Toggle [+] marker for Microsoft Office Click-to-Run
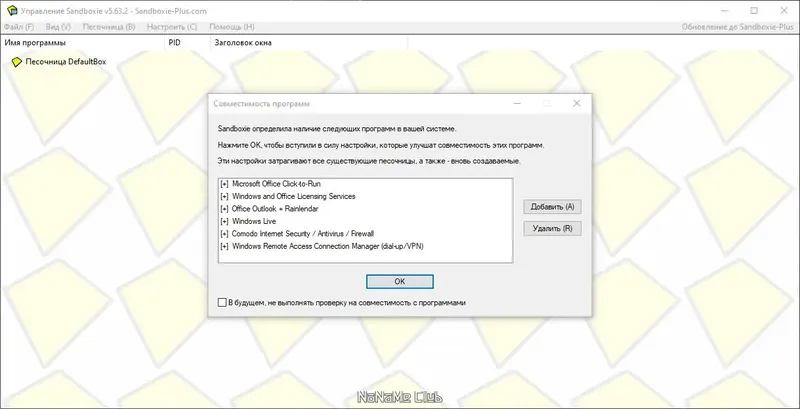 (x=224, y=184)
